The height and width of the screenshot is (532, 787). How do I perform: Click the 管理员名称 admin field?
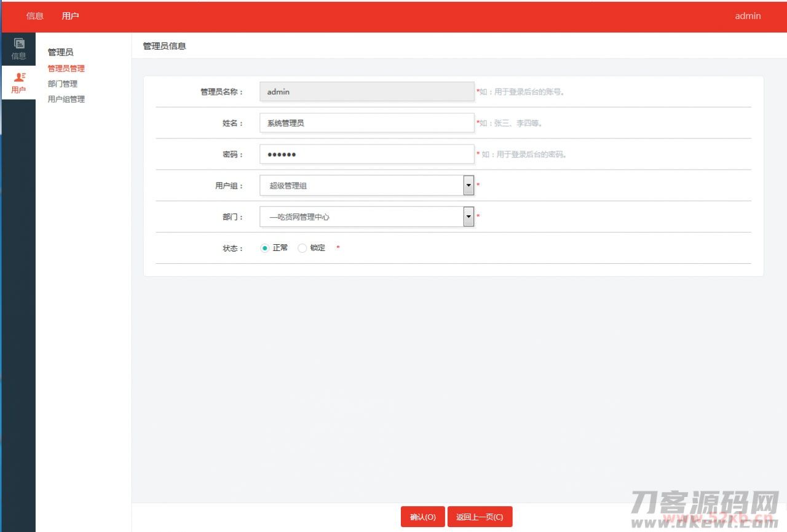(x=366, y=92)
